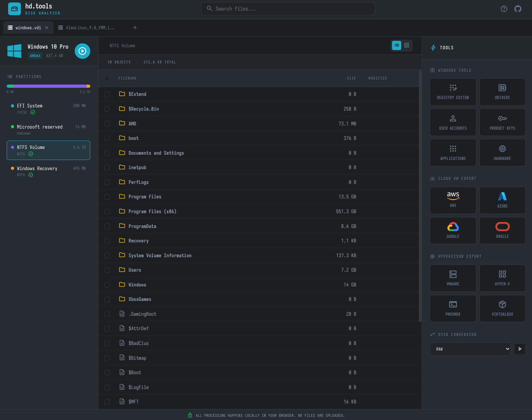The image size is (532, 420).
Task: Switch the file listing to grid view
Action: click(406, 45)
